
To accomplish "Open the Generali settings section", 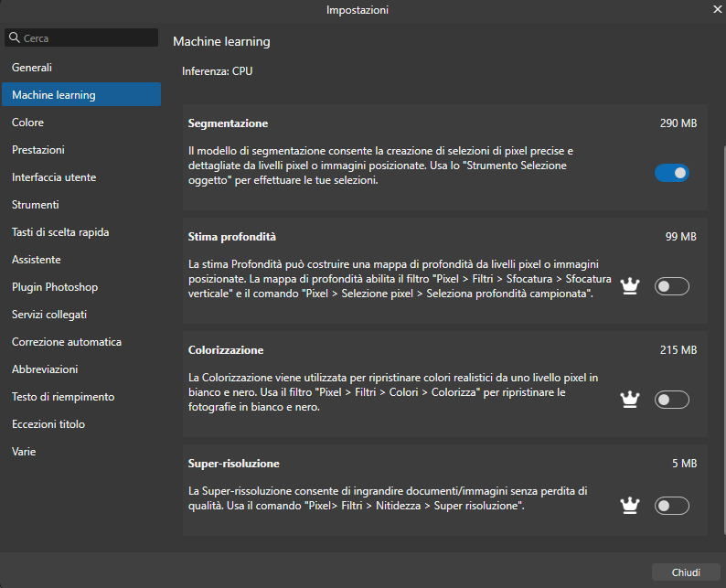I will (x=32, y=68).
